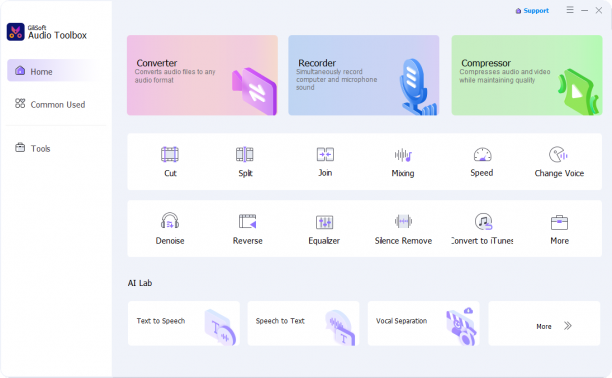612x378 pixels.
Task: Open Text to Speech in AI Lab
Action: pyautogui.click(x=184, y=323)
